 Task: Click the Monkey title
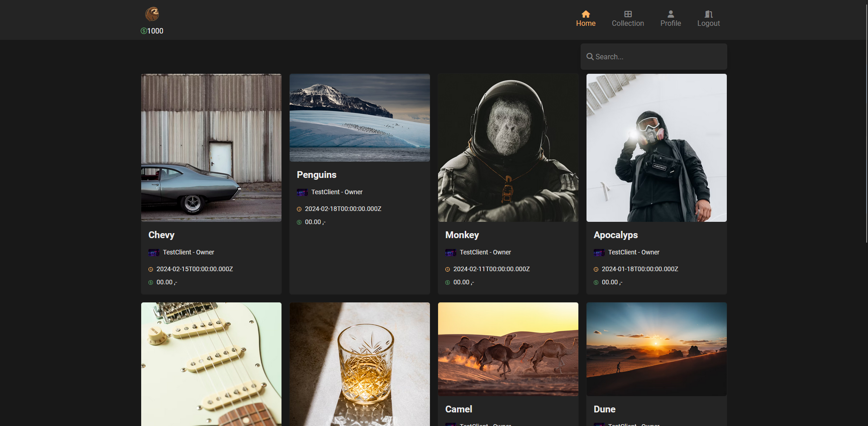coord(462,235)
